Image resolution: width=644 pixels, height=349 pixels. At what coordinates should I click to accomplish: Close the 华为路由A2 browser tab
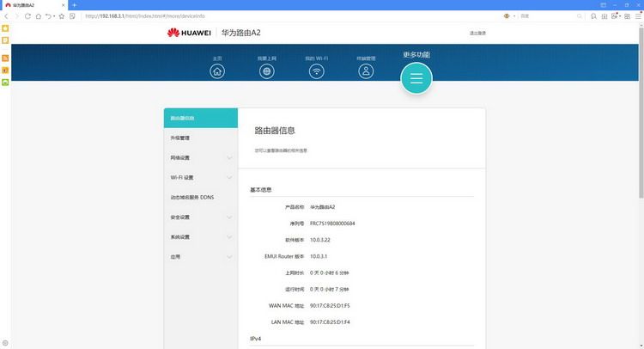coord(64,5)
